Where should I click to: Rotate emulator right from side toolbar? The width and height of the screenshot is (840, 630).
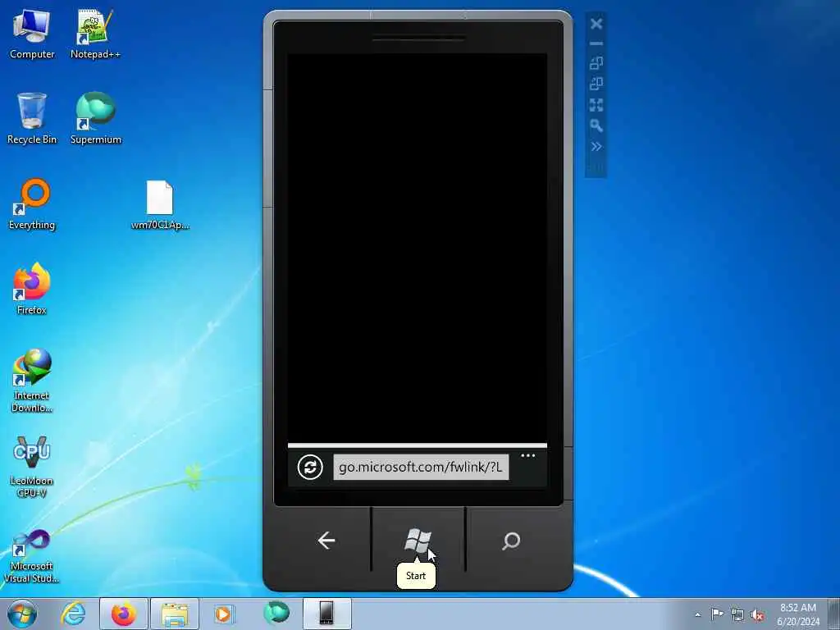(x=596, y=84)
